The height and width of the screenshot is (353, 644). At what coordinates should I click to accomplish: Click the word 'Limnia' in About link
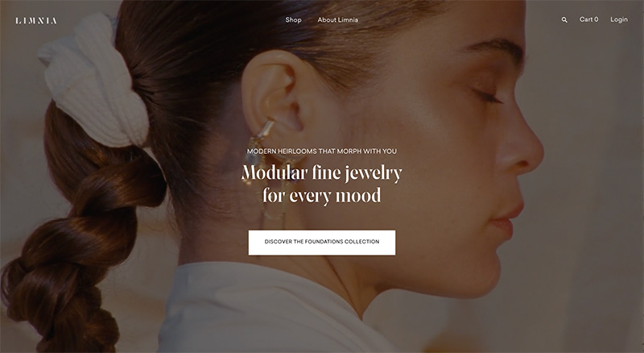(x=348, y=20)
